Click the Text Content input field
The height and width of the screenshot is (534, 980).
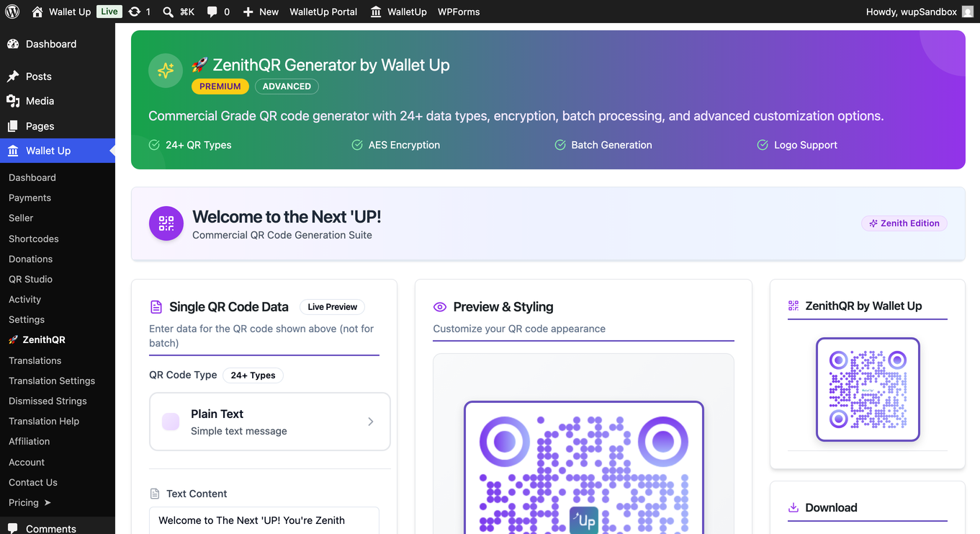(264, 520)
